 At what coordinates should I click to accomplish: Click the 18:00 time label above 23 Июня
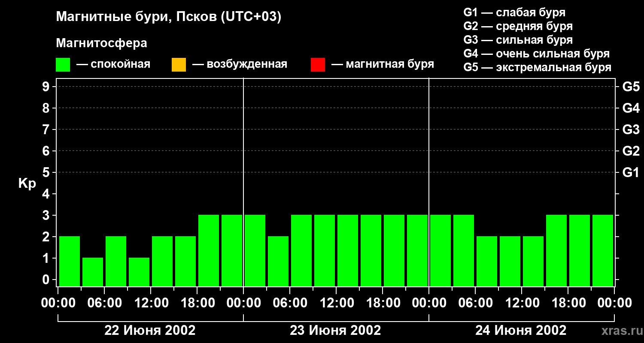coord(383,303)
